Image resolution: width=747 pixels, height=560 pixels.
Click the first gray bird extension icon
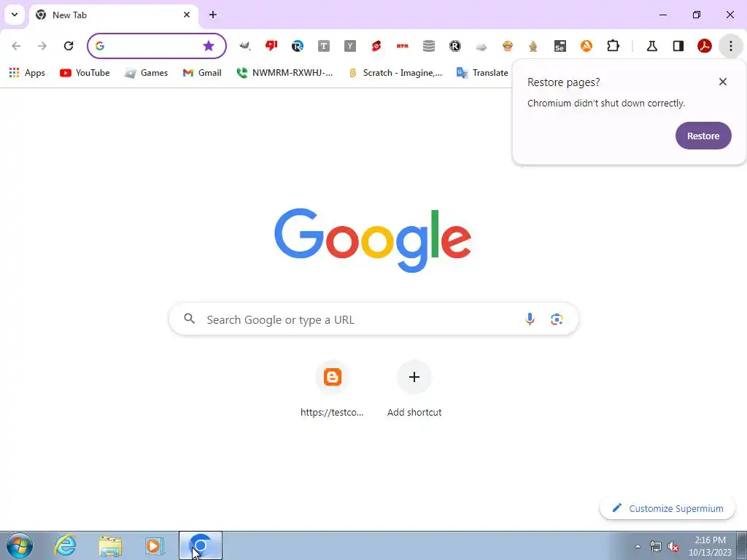pos(245,46)
